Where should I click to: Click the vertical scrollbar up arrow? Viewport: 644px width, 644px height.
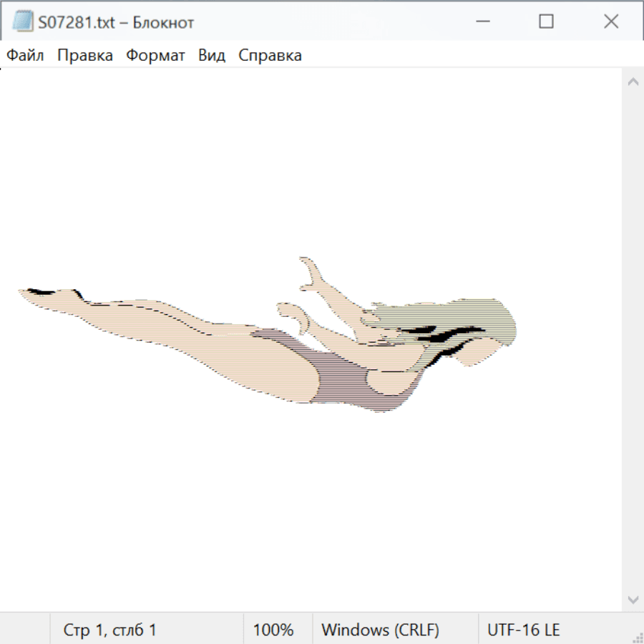[633, 82]
